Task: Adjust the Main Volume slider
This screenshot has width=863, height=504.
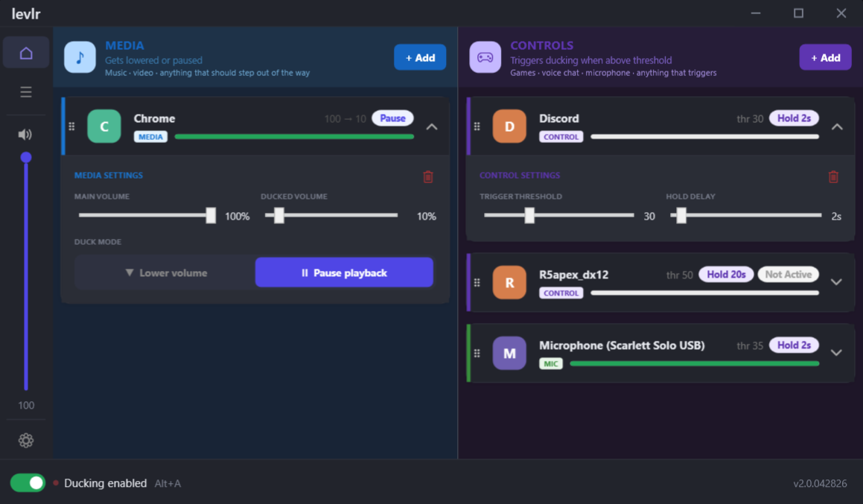Action: tap(147, 215)
